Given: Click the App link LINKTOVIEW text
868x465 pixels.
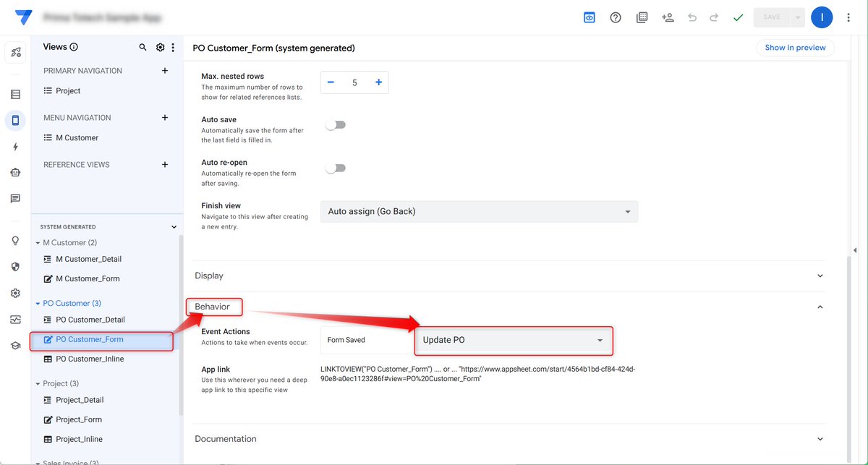Looking at the screenshot, I should 478,374.
